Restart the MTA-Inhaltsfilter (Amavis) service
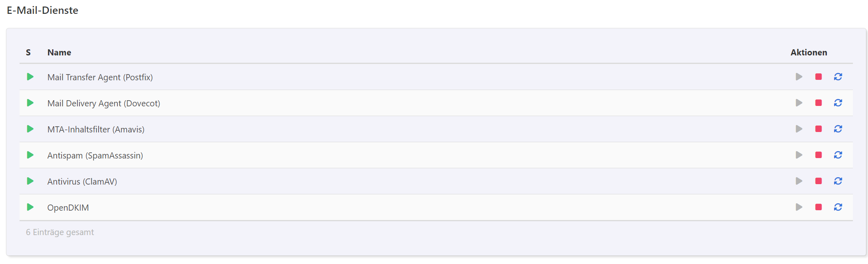The image size is (868, 264). click(838, 129)
